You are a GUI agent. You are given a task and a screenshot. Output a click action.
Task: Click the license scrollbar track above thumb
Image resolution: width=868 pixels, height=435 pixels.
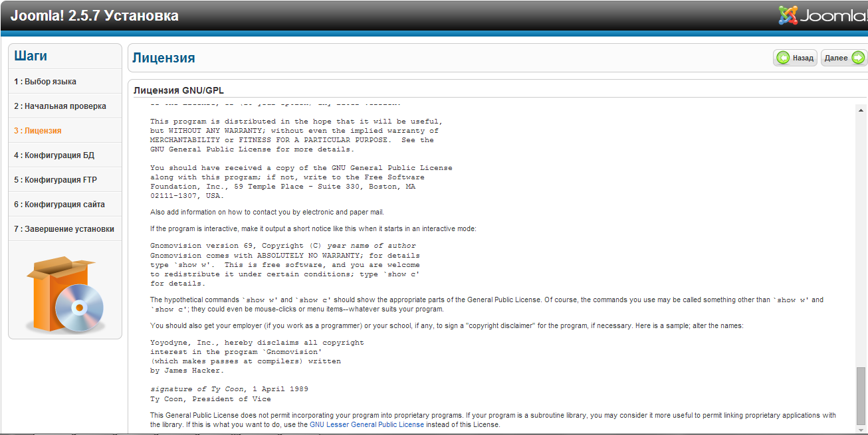coord(861,240)
